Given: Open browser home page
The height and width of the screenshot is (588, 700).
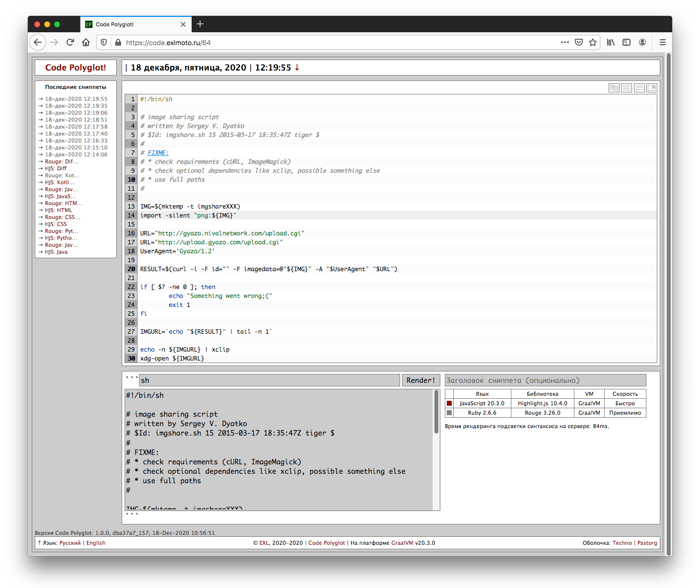Looking at the screenshot, I should (x=86, y=42).
